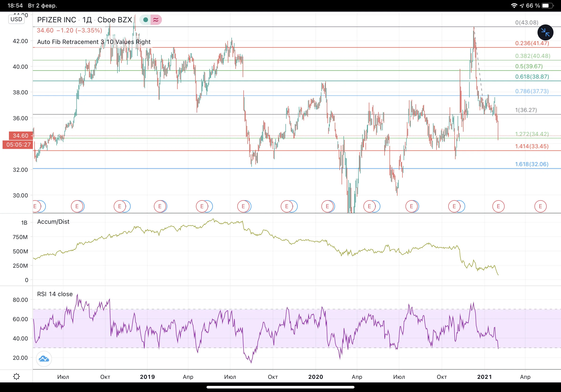Select the Fib level label 1.618(32.06)

[532, 164]
